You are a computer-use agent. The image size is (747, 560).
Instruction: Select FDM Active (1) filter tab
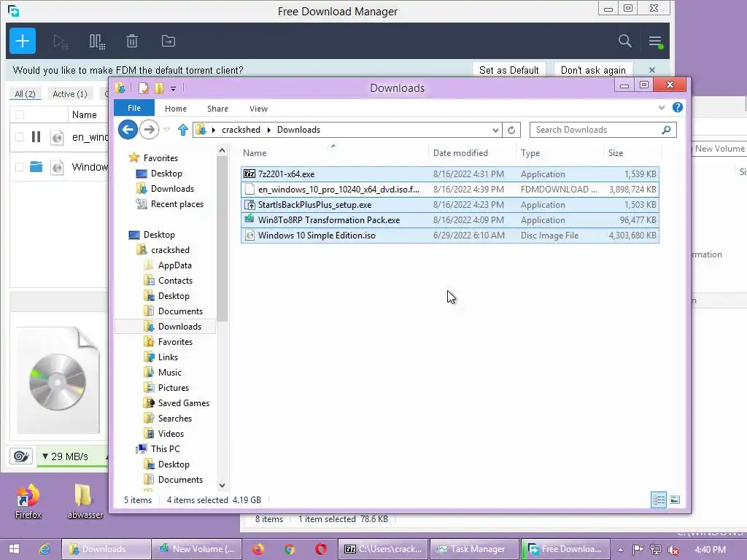pos(69,94)
